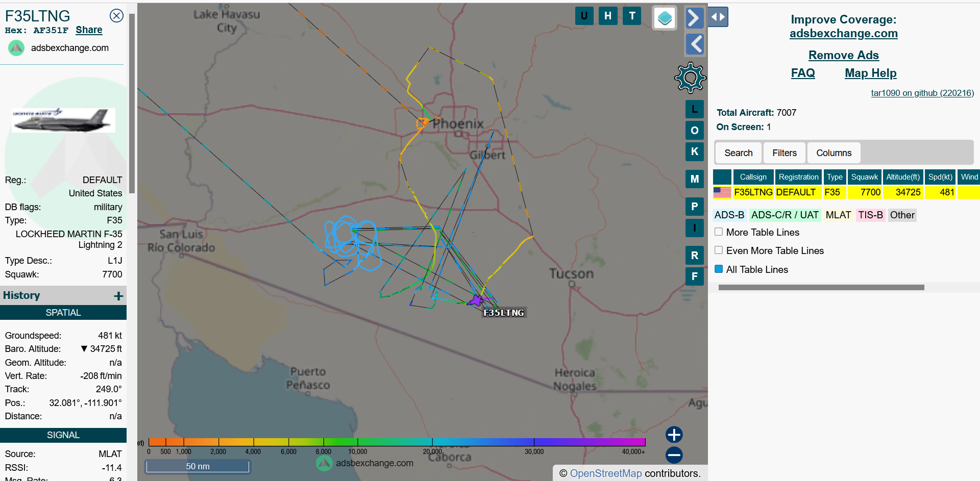Zoom in the map with plus button

coord(674,435)
